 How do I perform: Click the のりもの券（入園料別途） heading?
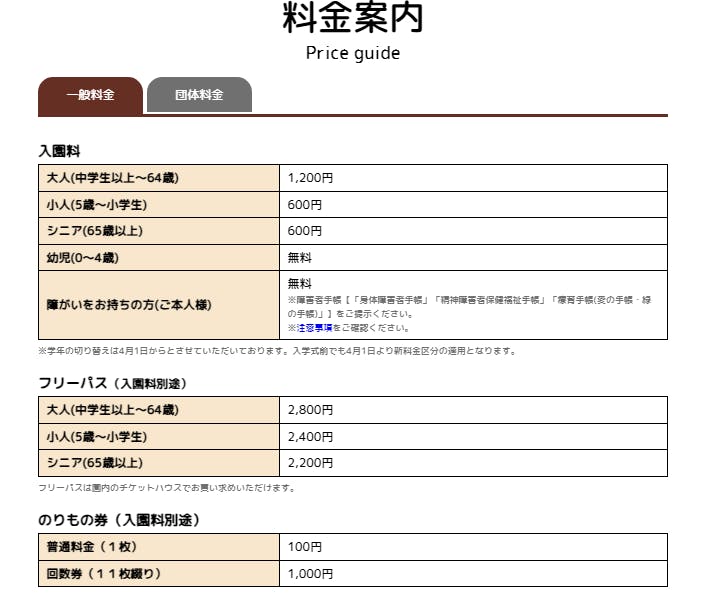click(119, 520)
